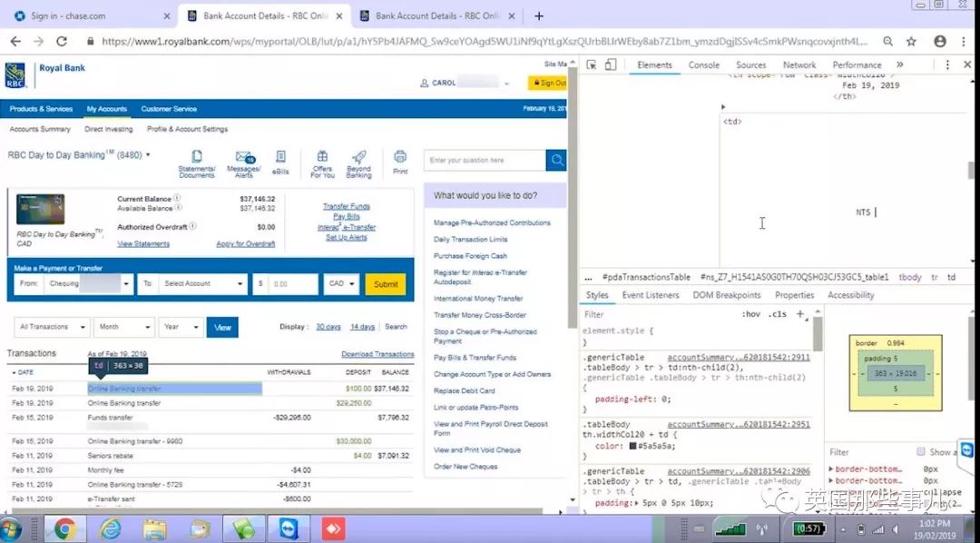Open TeamViewer from the taskbar
The height and width of the screenshot is (543, 980).
tap(289, 529)
